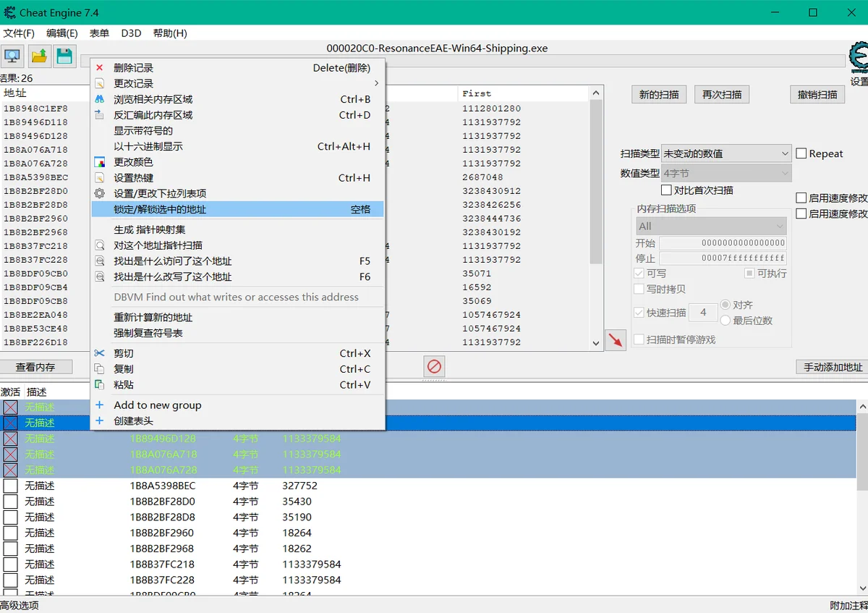This screenshot has width=868, height=613.
Task: Click 高级选项 in the status bar
Action: (x=20, y=606)
